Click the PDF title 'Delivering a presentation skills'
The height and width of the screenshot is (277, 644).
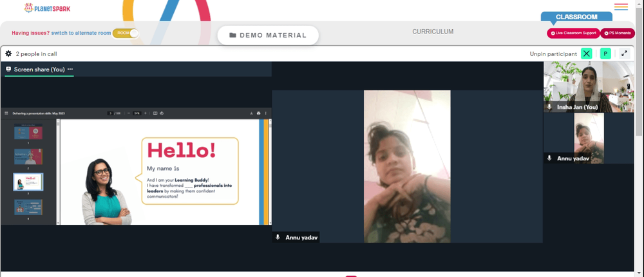39,113
